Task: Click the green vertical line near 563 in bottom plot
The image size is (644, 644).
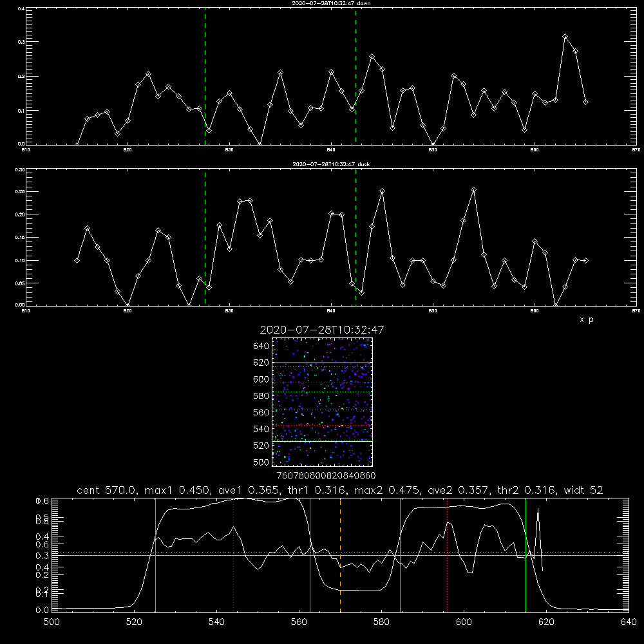Action: 310,554
